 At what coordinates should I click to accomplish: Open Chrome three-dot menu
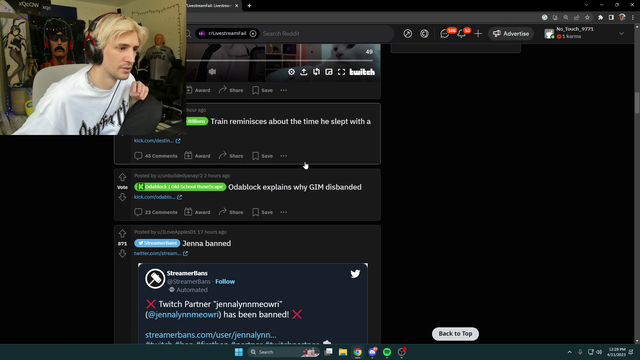633,18
